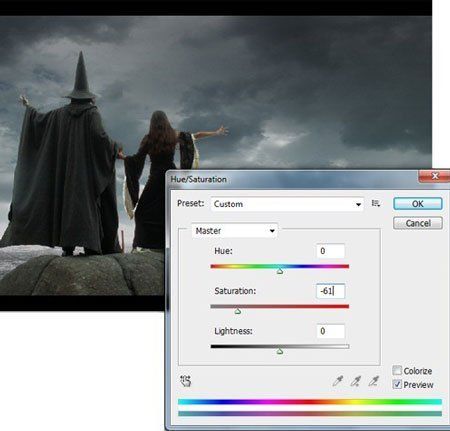Viewport: 450px width, 431px height.
Task: Focus the Lightness value field
Action: point(330,331)
